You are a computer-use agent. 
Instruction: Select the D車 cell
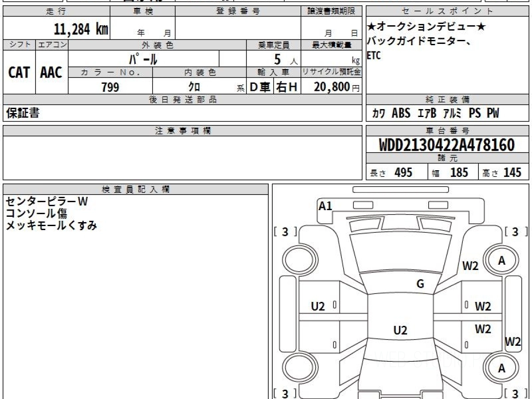point(260,87)
